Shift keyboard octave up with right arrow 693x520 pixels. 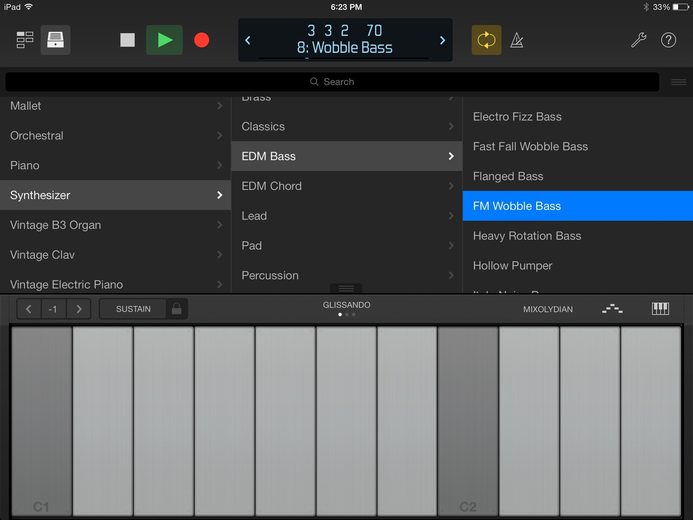point(79,309)
